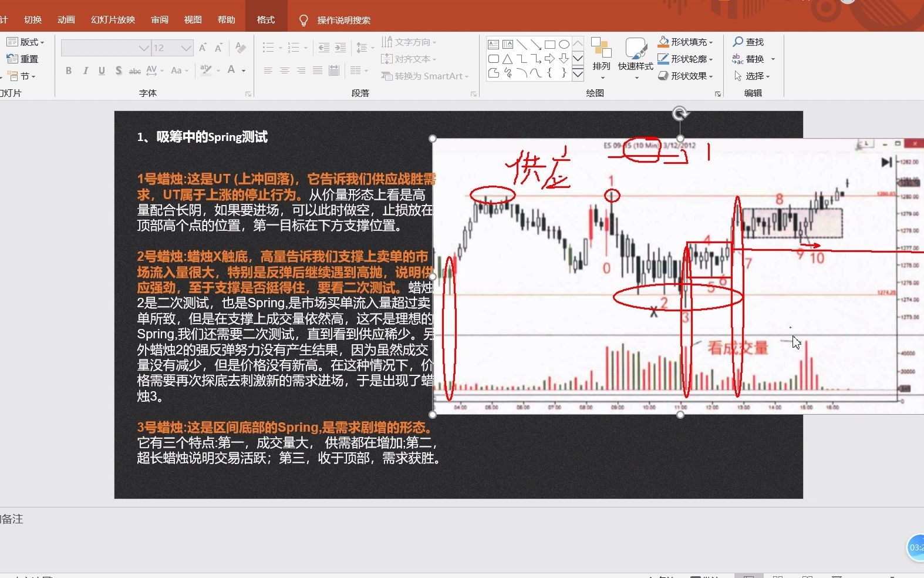
Task: Open the 审阅 ribbon tab
Action: [160, 20]
